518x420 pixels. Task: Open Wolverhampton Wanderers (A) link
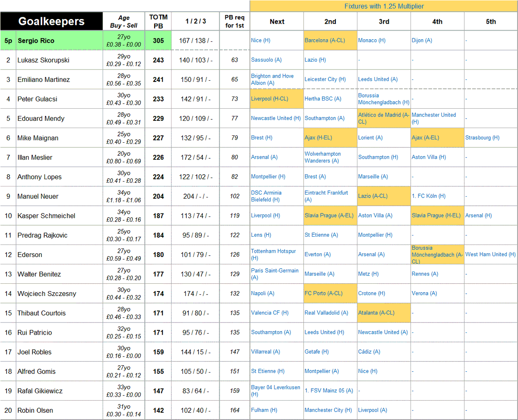click(x=322, y=157)
